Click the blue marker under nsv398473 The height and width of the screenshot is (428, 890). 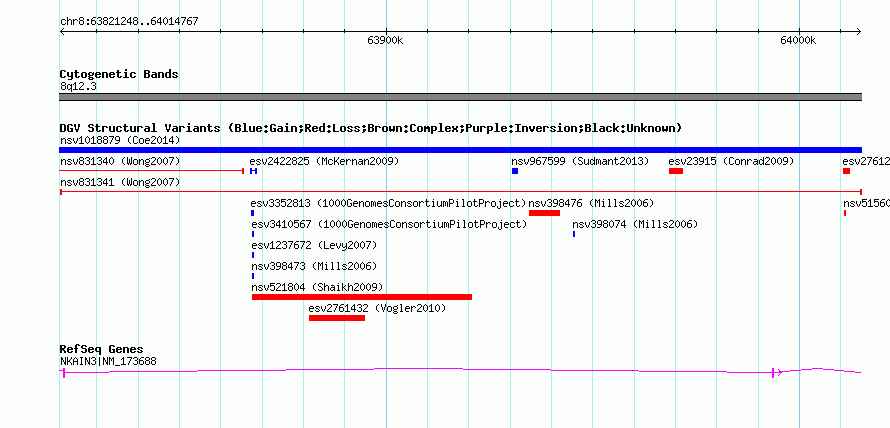253,276
